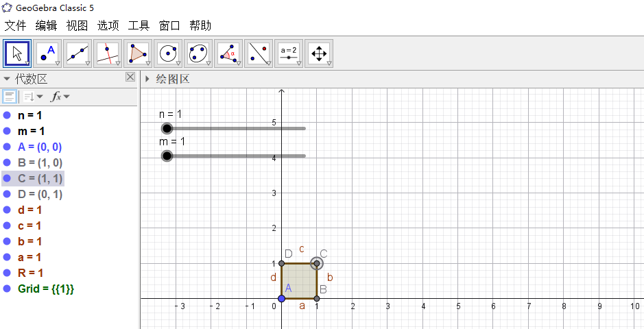The height and width of the screenshot is (329, 644).
Task: Expand the 绘图区 style bar arrow
Action: click(x=147, y=79)
